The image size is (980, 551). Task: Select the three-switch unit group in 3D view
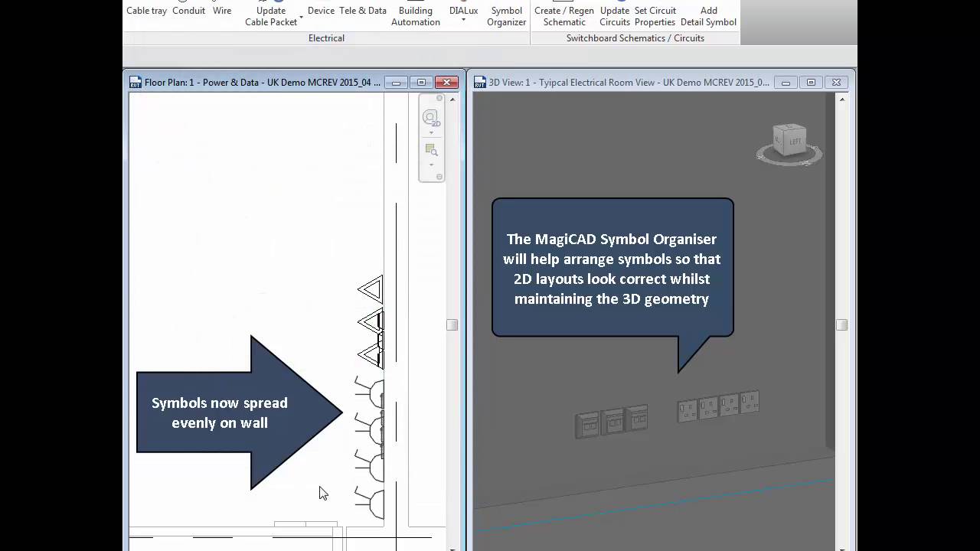(611, 422)
